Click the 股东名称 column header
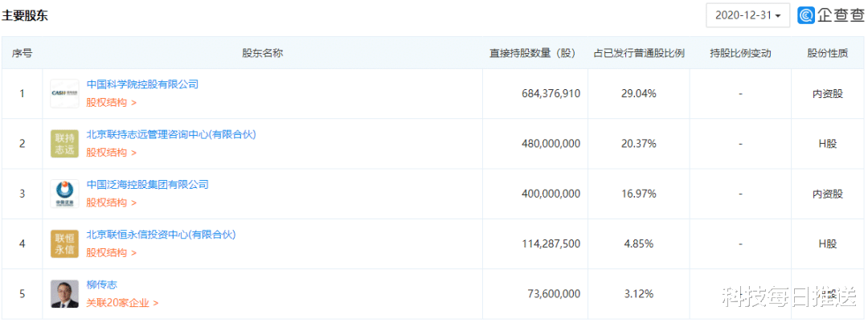Image resolution: width=868 pixels, height=323 pixels. (x=262, y=54)
